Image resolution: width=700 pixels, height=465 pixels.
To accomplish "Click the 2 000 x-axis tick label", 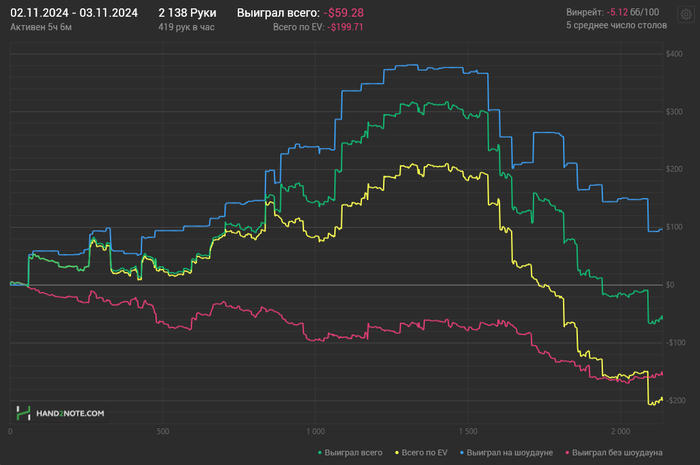I will (621, 432).
